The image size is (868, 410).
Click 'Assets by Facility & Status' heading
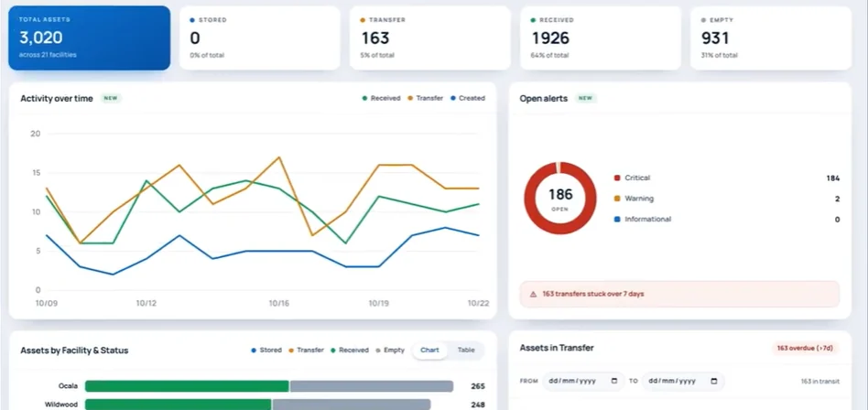click(x=74, y=351)
